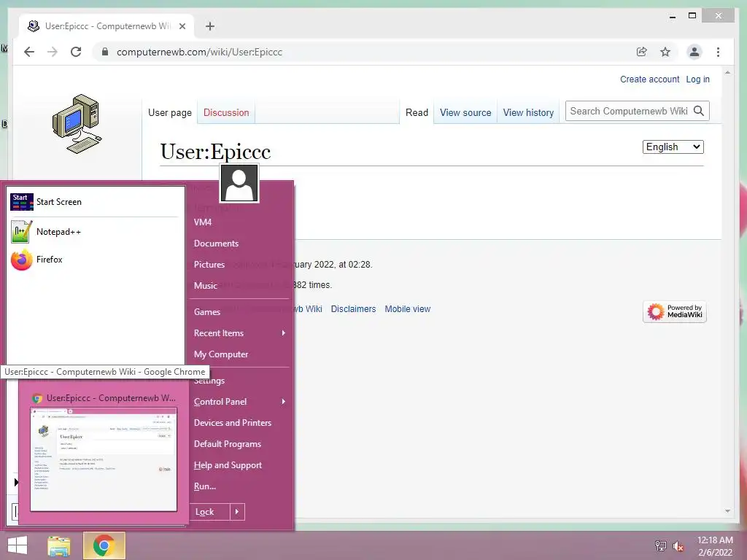Screen dimensions: 747x560
Task: Click the Powered by MediaWiki badge
Action: pyautogui.click(x=675, y=311)
